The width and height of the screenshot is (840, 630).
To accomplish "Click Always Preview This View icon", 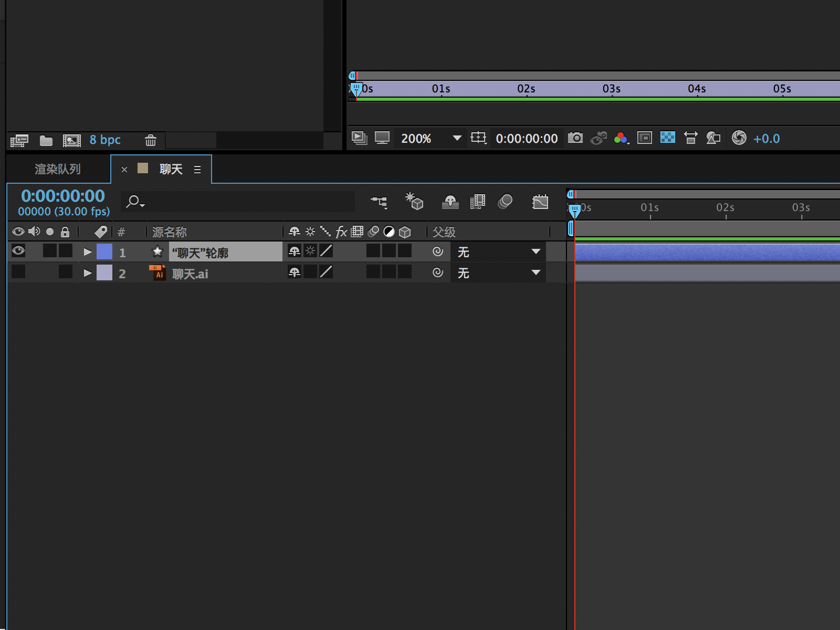I will 360,138.
